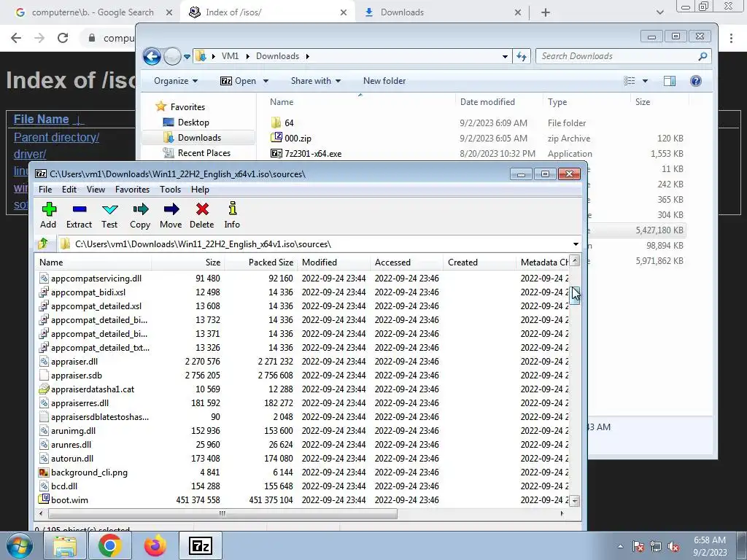Switch to the Downloads browser tab

click(x=443, y=12)
